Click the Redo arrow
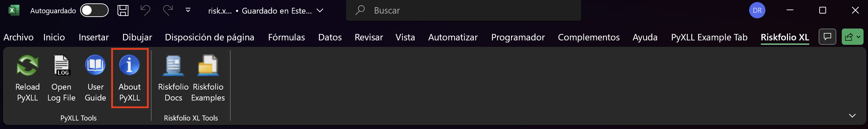This screenshot has width=868, height=129. [168, 11]
